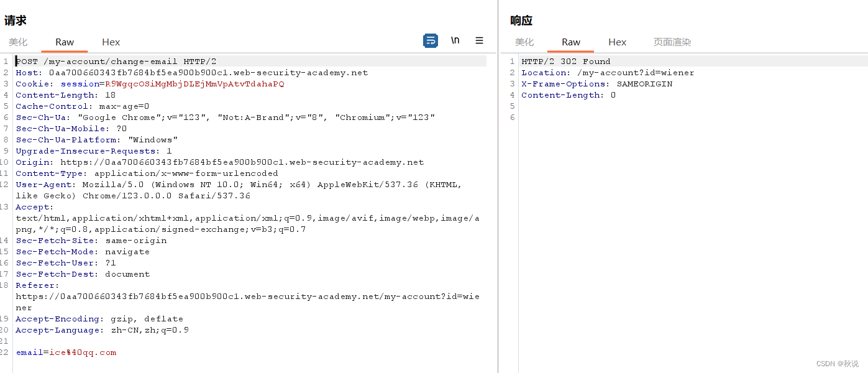Switch to request 美化 tab
This screenshot has height=373, width=868.
coord(18,42)
